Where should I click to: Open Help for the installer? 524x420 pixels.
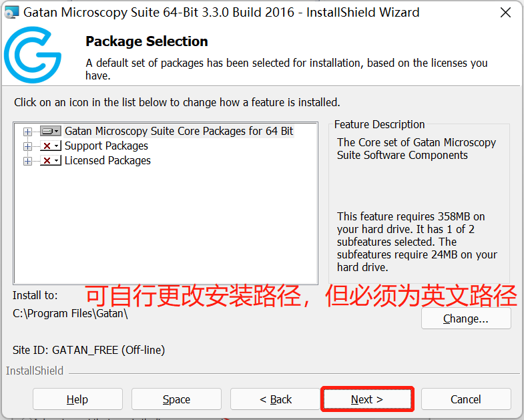click(x=77, y=399)
